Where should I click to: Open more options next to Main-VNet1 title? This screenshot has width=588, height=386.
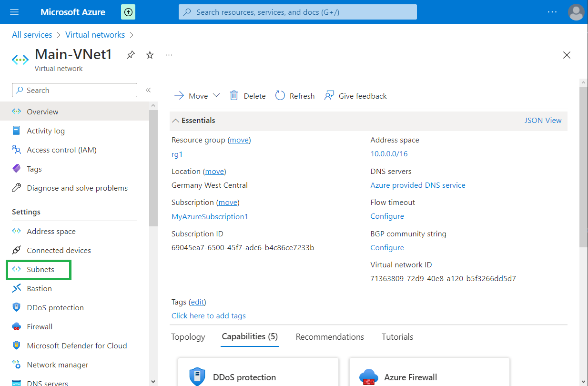(169, 55)
